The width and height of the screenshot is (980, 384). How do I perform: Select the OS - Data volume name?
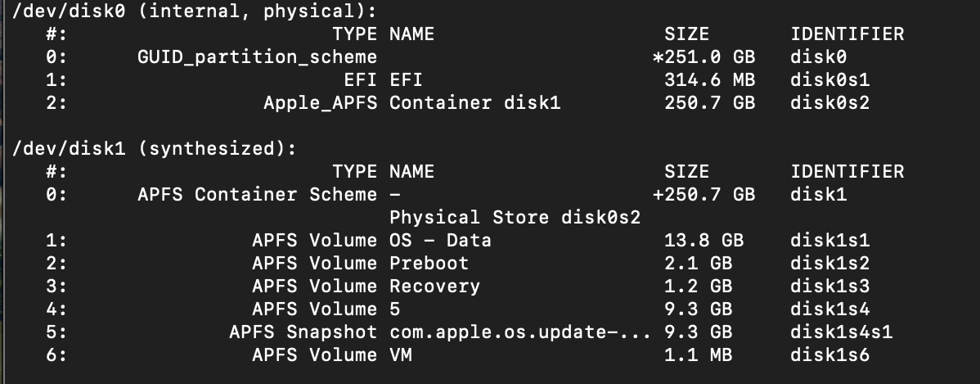pos(440,241)
